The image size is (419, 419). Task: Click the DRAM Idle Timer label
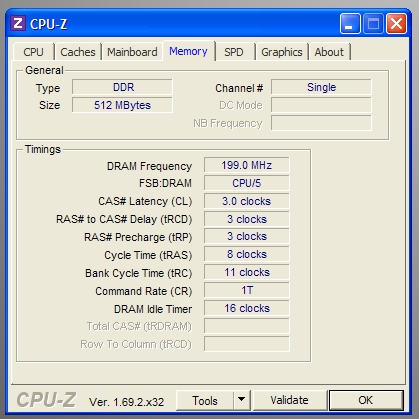pyautogui.click(x=153, y=309)
